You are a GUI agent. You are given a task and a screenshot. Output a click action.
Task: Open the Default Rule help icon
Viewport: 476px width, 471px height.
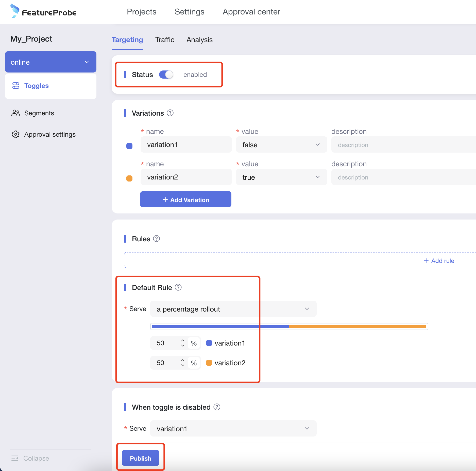tap(178, 287)
